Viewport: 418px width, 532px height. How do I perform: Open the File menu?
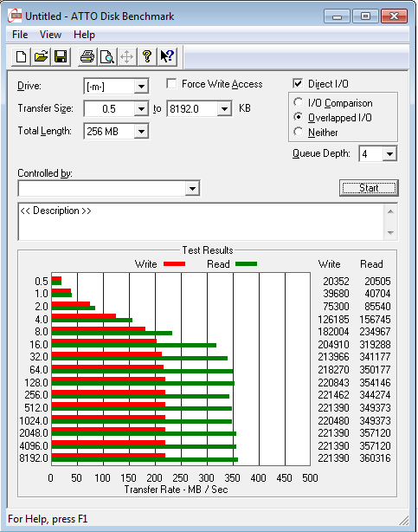click(x=20, y=35)
